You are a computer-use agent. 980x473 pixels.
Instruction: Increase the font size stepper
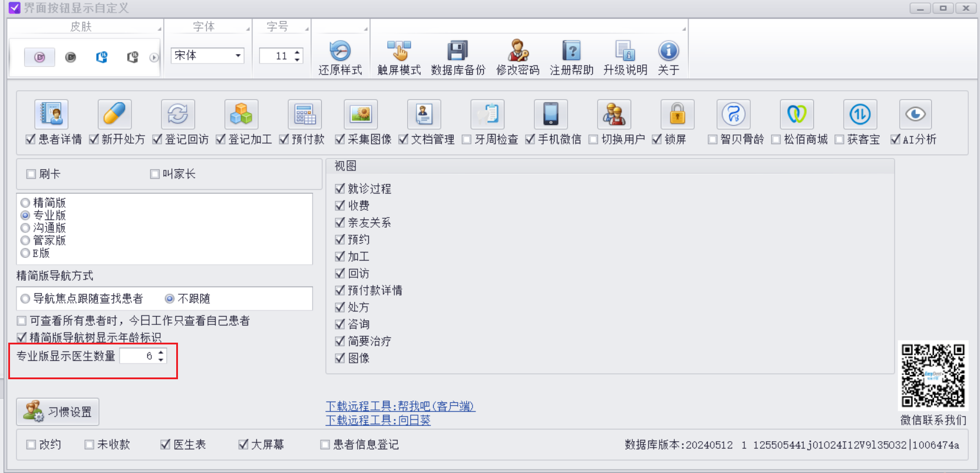pyautogui.click(x=297, y=52)
